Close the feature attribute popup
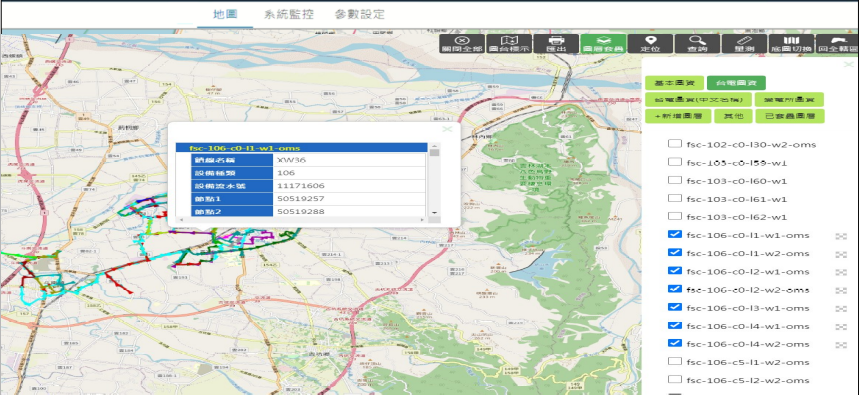 click(x=448, y=129)
